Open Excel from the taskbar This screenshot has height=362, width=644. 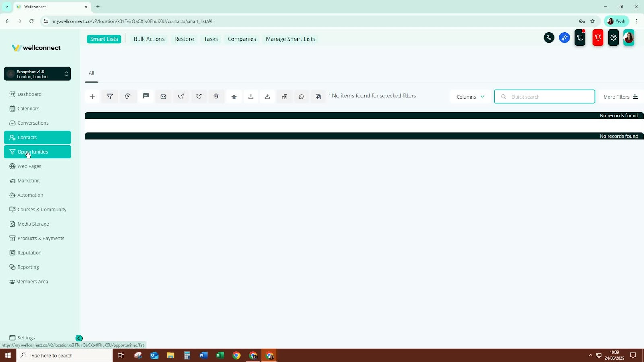220,356
